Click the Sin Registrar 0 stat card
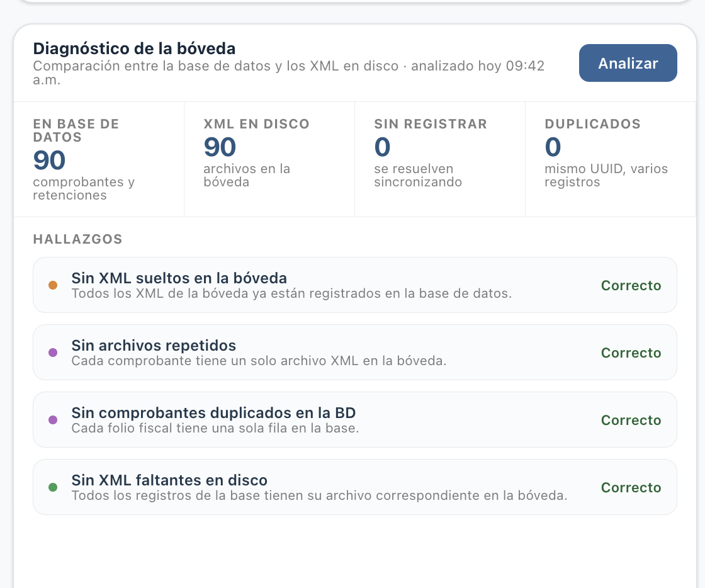The image size is (705, 588). click(x=440, y=159)
